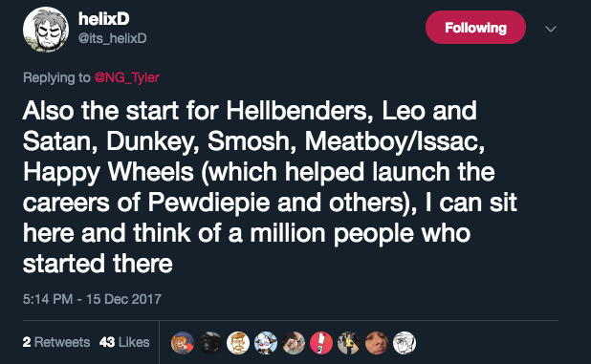The width and height of the screenshot is (591, 364).
Task: Open the avatar with person in yellow jacket
Action: coord(349,343)
